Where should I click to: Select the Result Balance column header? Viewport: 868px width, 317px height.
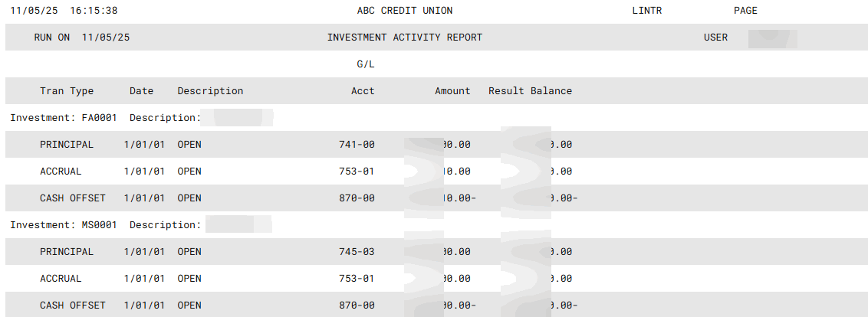point(530,91)
